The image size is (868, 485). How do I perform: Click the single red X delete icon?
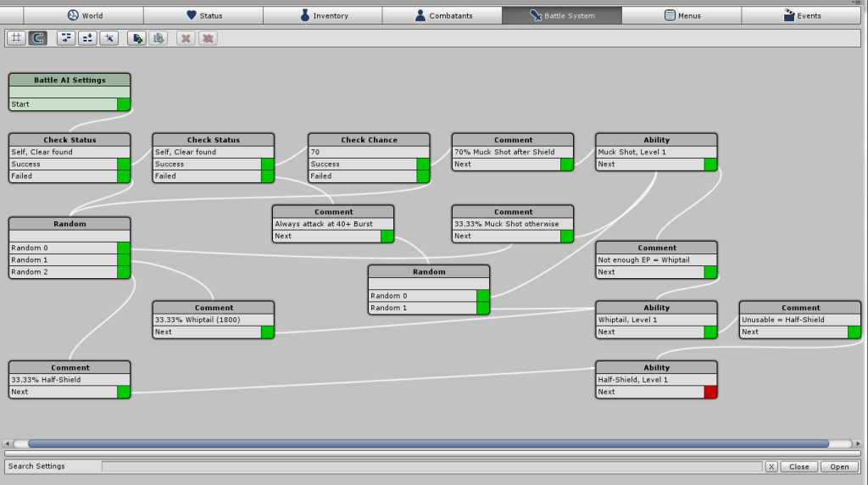point(186,38)
